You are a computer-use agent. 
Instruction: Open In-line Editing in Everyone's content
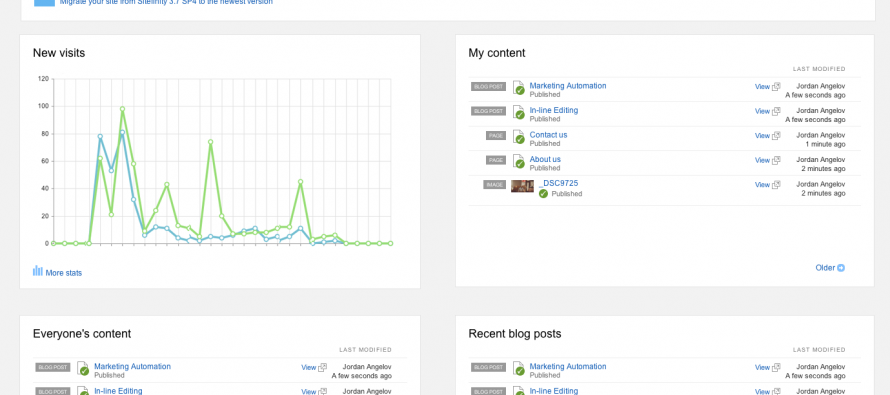118,391
